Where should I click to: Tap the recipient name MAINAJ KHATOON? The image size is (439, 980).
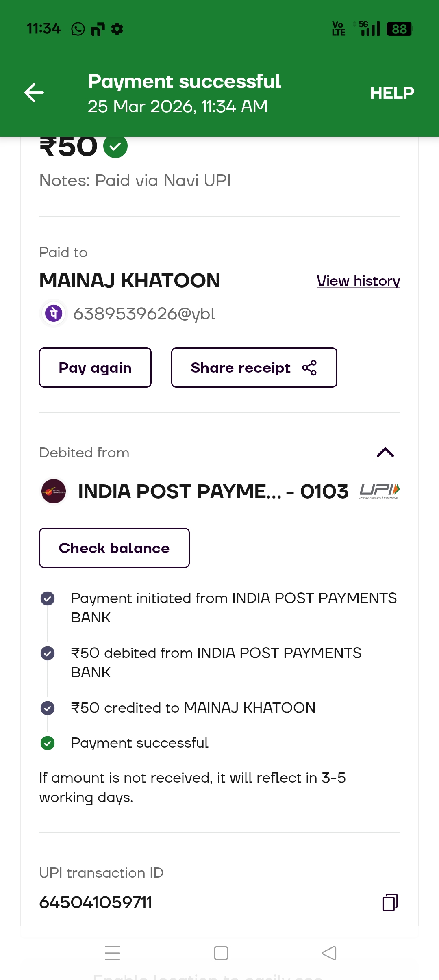130,281
